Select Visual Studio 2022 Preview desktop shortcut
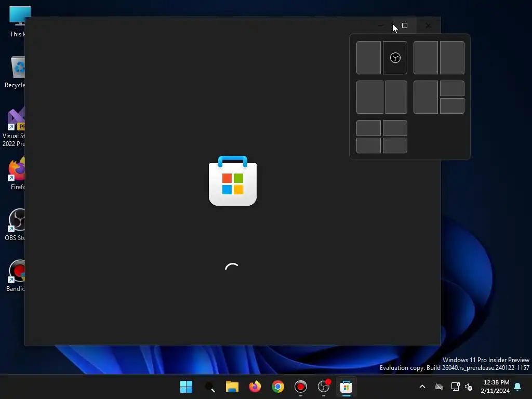This screenshot has width=532, height=399. point(14,127)
